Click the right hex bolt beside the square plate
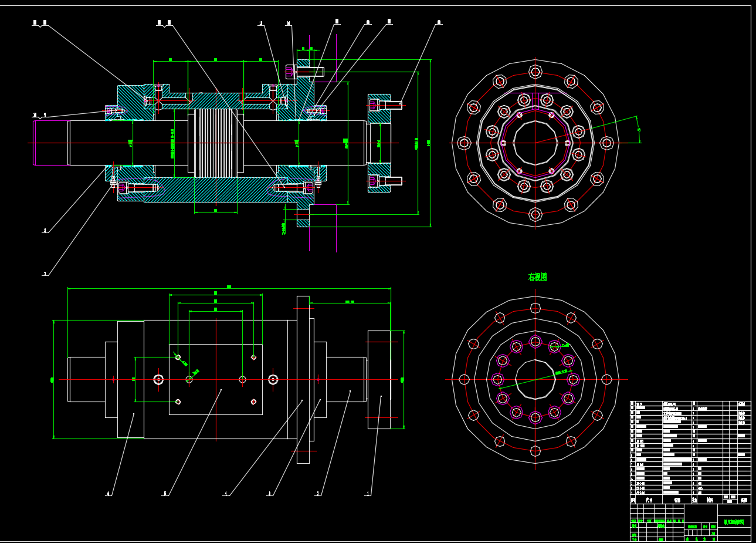This screenshot has width=756, height=543. coord(273,380)
